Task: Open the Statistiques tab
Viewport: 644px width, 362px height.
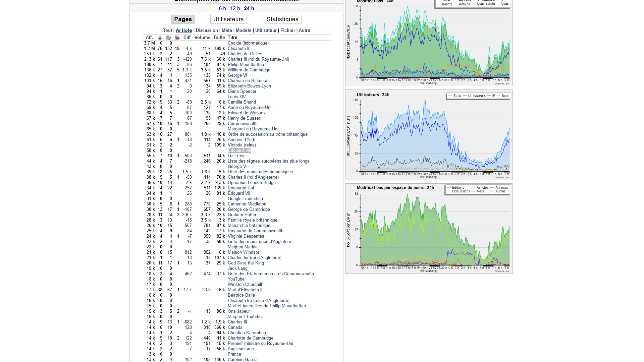Action: click(x=282, y=19)
